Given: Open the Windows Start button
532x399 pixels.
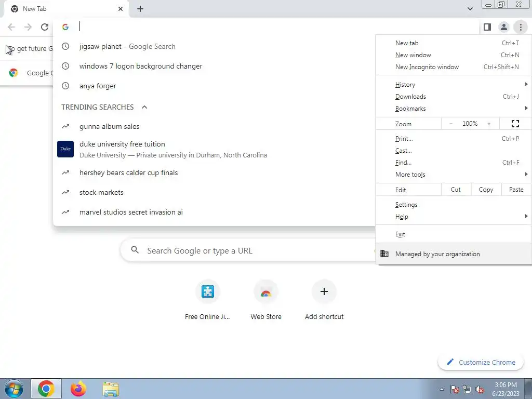Looking at the screenshot, I should [14, 389].
